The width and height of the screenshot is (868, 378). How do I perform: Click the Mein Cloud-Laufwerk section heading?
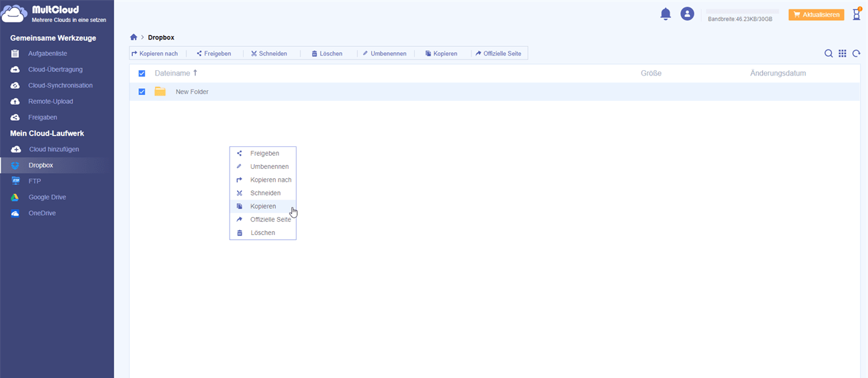[x=47, y=134]
